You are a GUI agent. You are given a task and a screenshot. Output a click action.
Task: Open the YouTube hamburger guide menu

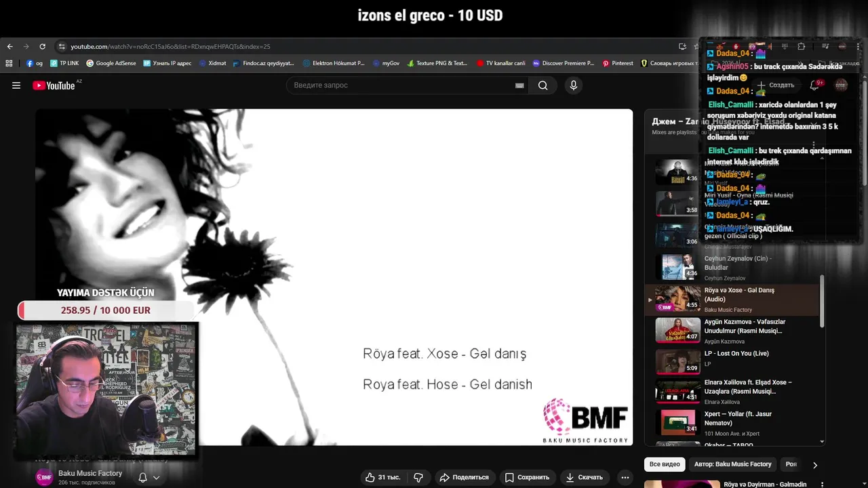point(16,85)
